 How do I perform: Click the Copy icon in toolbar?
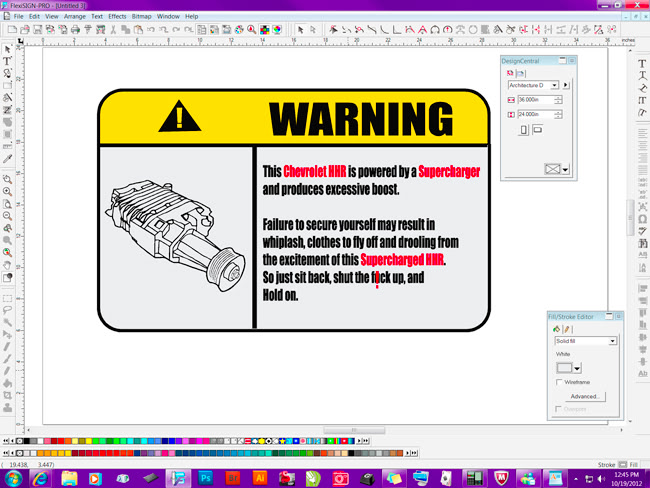(125, 29)
